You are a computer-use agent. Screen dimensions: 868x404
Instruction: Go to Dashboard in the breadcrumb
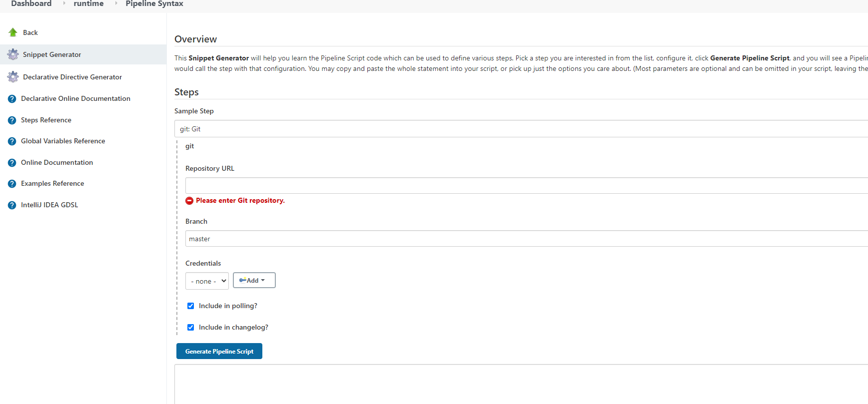pos(31,4)
